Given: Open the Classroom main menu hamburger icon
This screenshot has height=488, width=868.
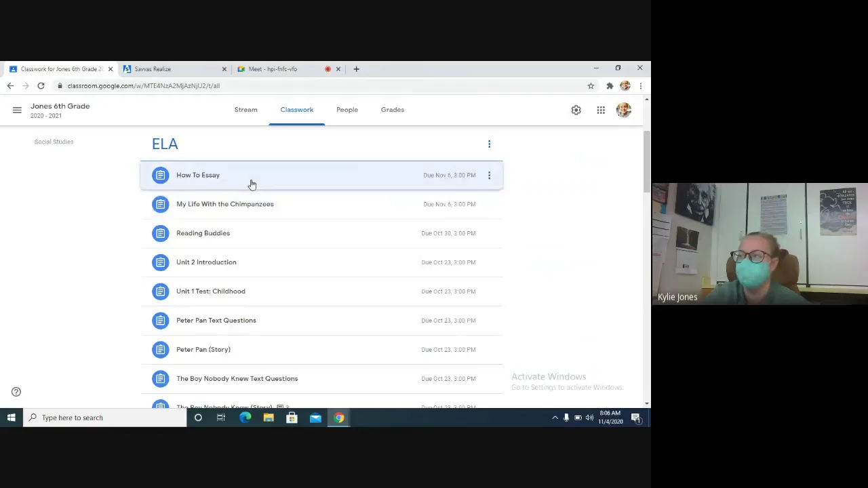Looking at the screenshot, I should point(17,110).
